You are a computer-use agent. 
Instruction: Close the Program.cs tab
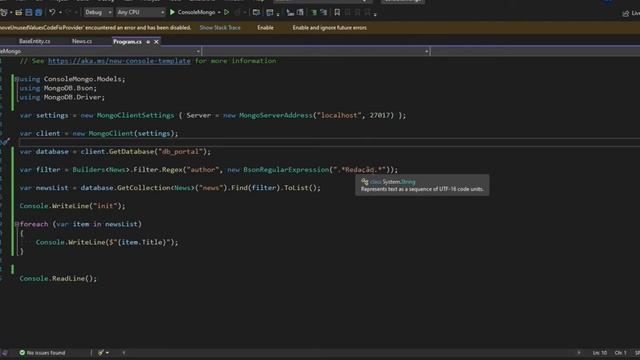156,42
